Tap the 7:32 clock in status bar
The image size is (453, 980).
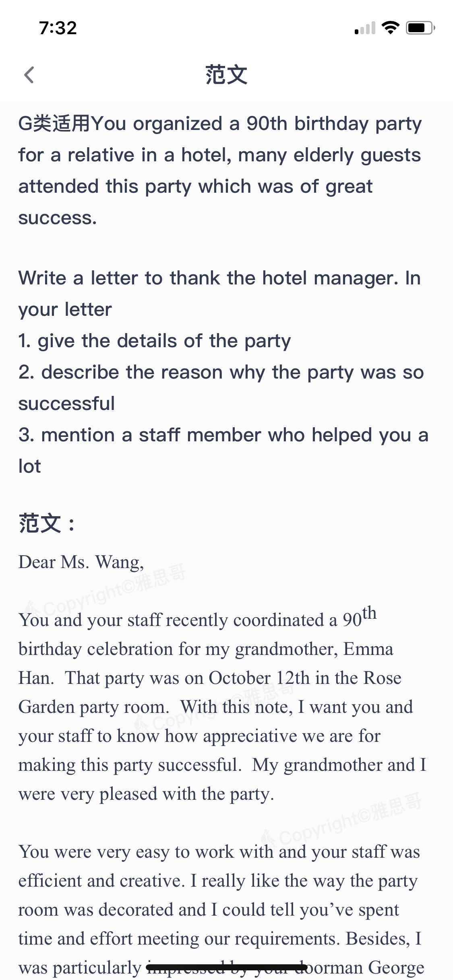58,28
